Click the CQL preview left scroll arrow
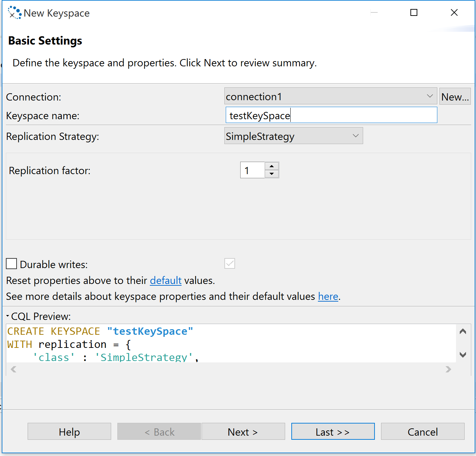 click(x=13, y=369)
